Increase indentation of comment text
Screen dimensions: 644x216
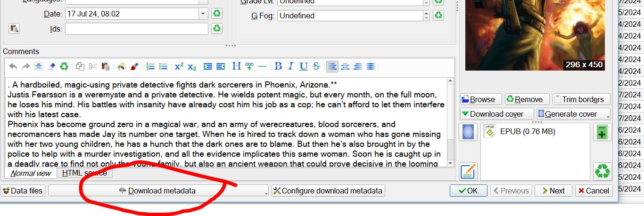click(208, 66)
